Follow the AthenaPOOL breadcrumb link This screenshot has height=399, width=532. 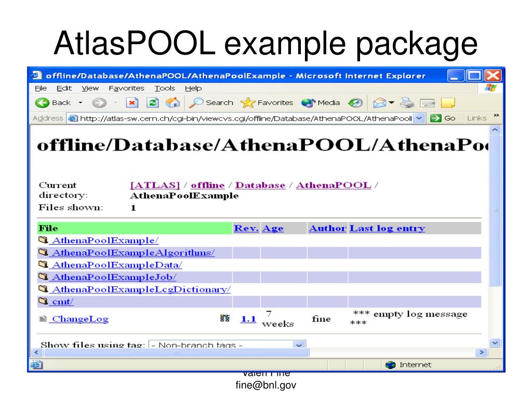(x=334, y=185)
